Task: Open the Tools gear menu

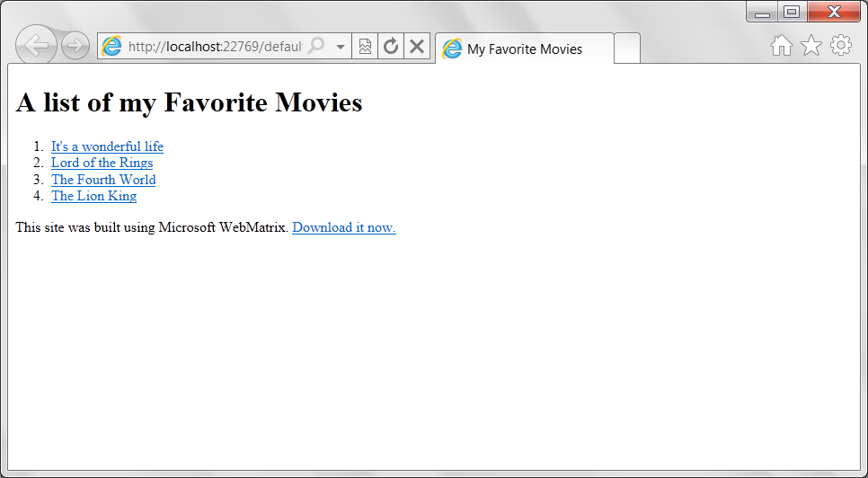Action: [x=841, y=45]
